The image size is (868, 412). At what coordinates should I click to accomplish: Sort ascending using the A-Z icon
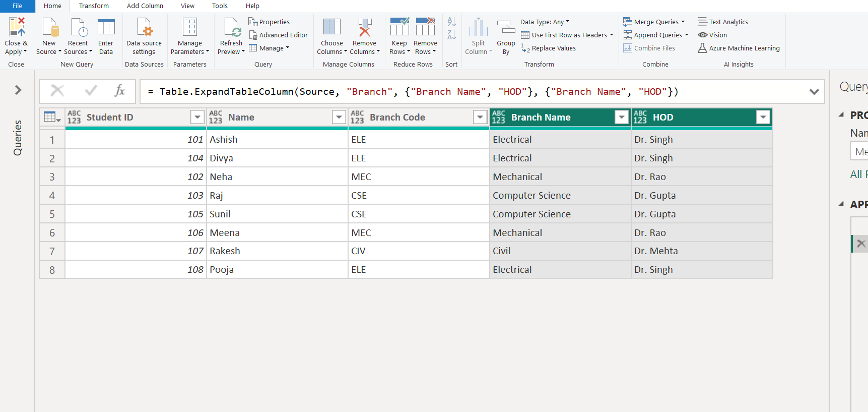pyautogui.click(x=452, y=22)
